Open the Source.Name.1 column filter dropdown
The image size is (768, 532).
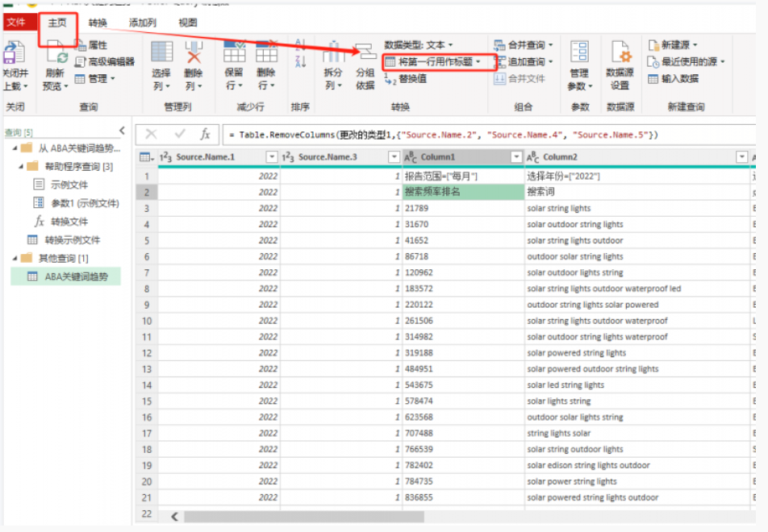[272, 156]
